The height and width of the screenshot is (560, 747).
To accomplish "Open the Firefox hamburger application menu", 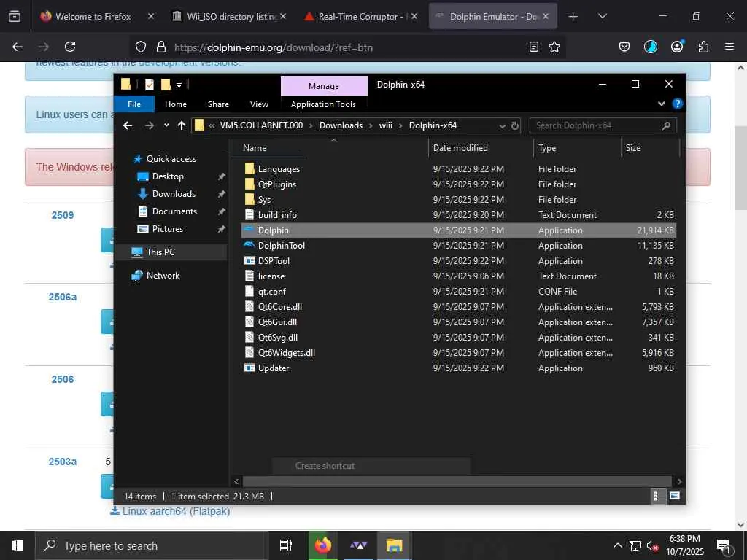I will coord(729,47).
